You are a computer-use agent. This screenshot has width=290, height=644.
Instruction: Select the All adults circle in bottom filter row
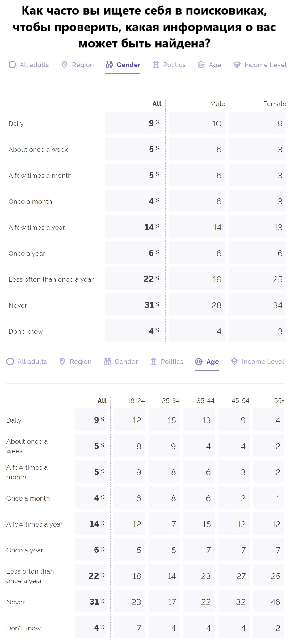10,362
